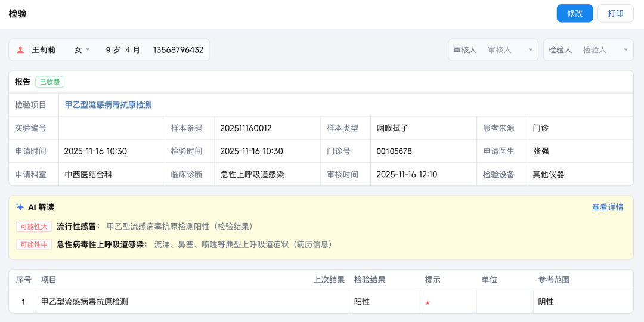Open 查看详情 link in AI panel

607,208
